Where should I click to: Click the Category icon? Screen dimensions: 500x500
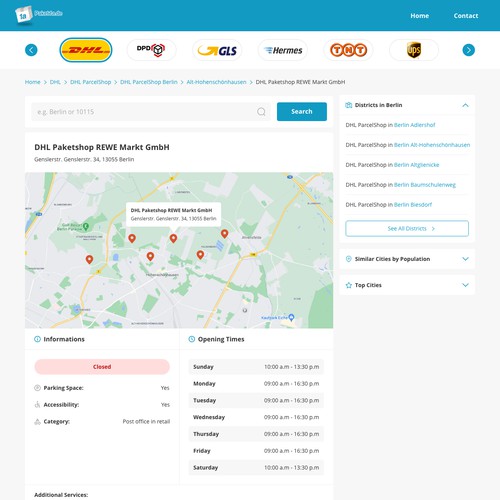37,421
